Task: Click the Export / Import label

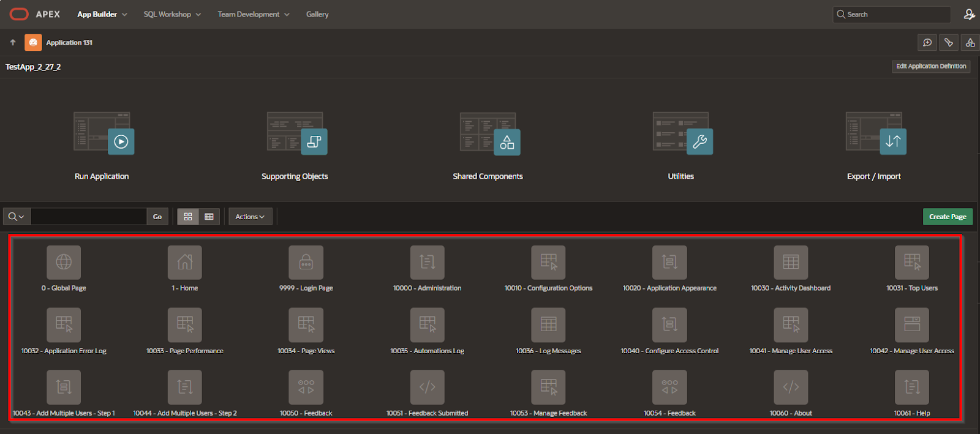Action: click(873, 176)
